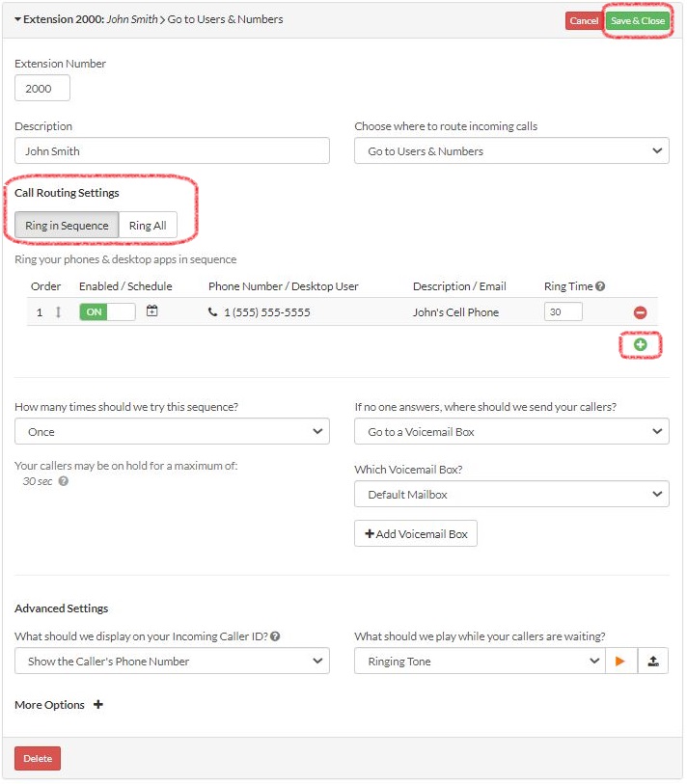Edit the Ring Time value for John's Cell Phone
Screen dimensions: 687x784
[563, 311]
